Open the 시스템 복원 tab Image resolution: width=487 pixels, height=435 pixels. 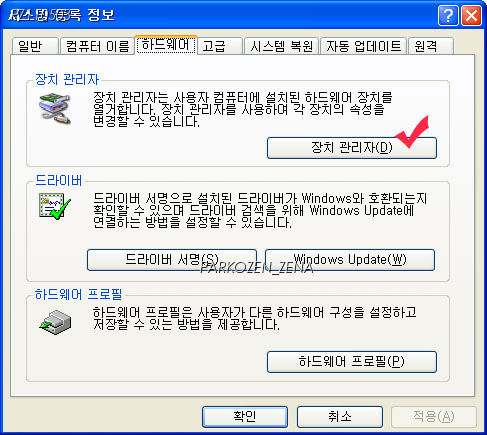click(x=282, y=46)
